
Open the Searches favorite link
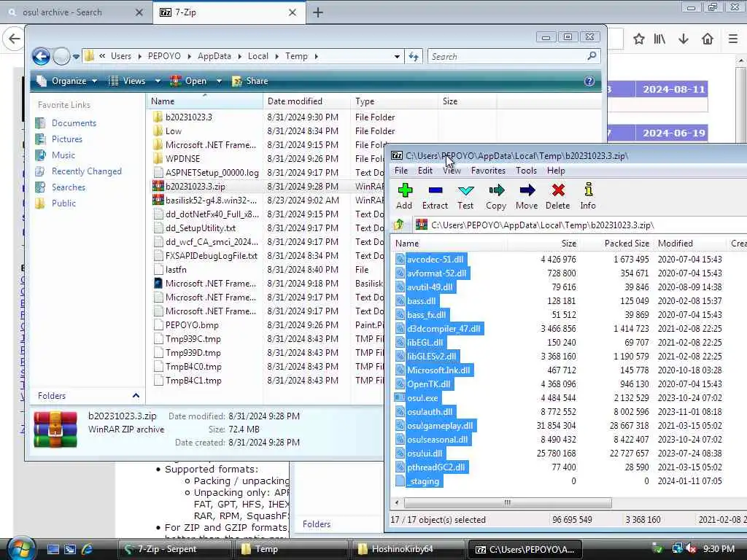click(68, 187)
